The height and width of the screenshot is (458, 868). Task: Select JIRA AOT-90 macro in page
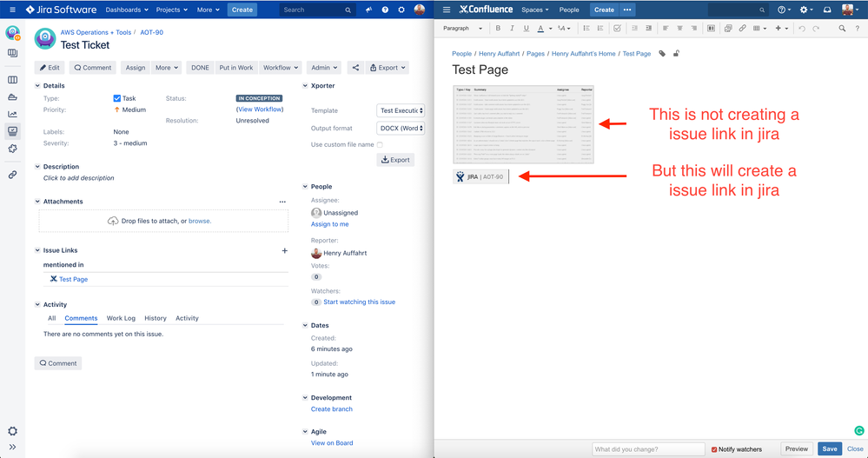point(480,176)
